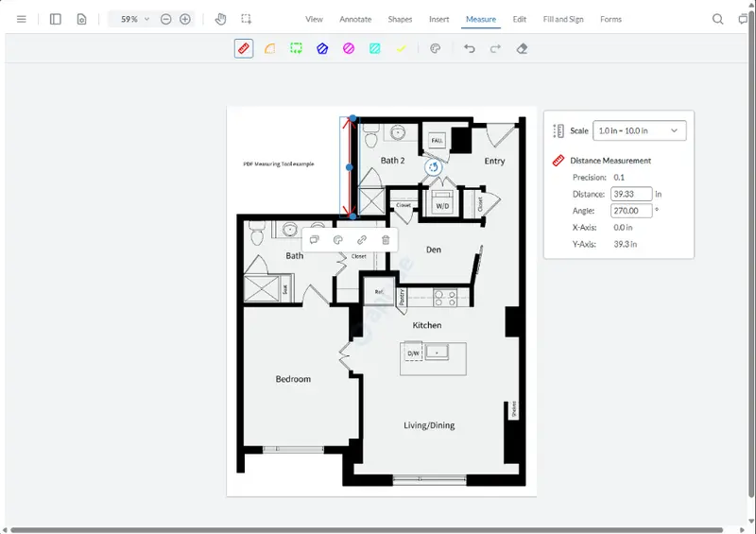
Task: Zoom in with the plus button
Action: [x=185, y=19]
